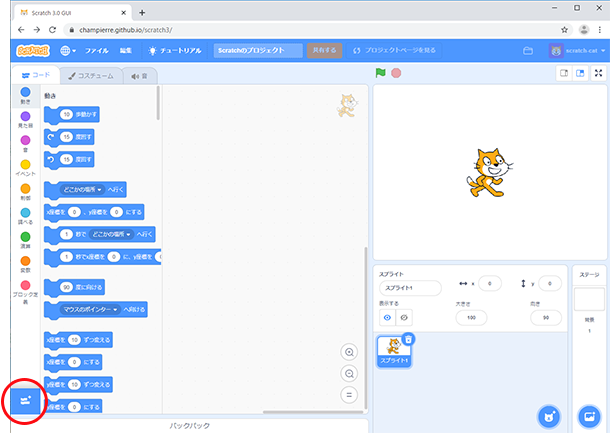The width and height of the screenshot is (610, 433).
Task: Switch to the コード tab
Action: click(36, 75)
